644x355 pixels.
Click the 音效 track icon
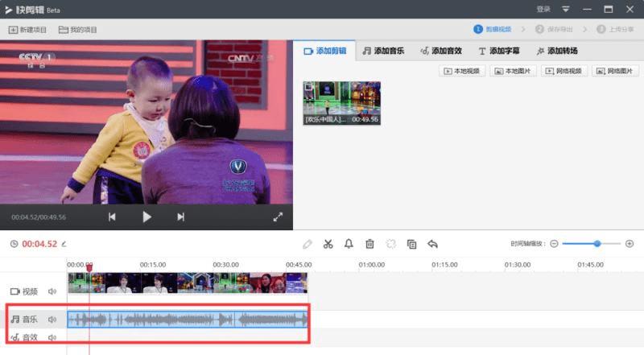coord(15,338)
